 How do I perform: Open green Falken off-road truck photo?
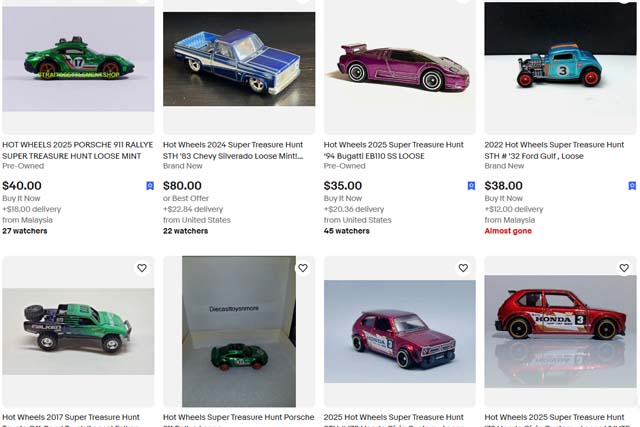tap(78, 331)
